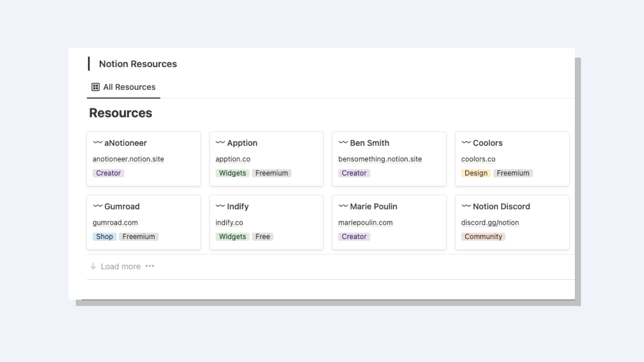This screenshot has width=644, height=362.
Task: Click the Marie Poulin card title
Action: pos(374,206)
